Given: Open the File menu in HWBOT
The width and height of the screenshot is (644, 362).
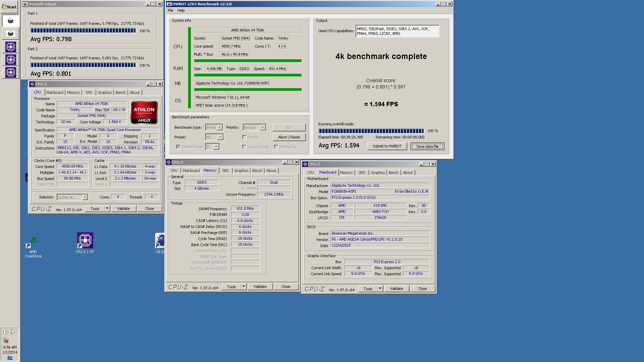Looking at the screenshot, I should click(x=170, y=10).
